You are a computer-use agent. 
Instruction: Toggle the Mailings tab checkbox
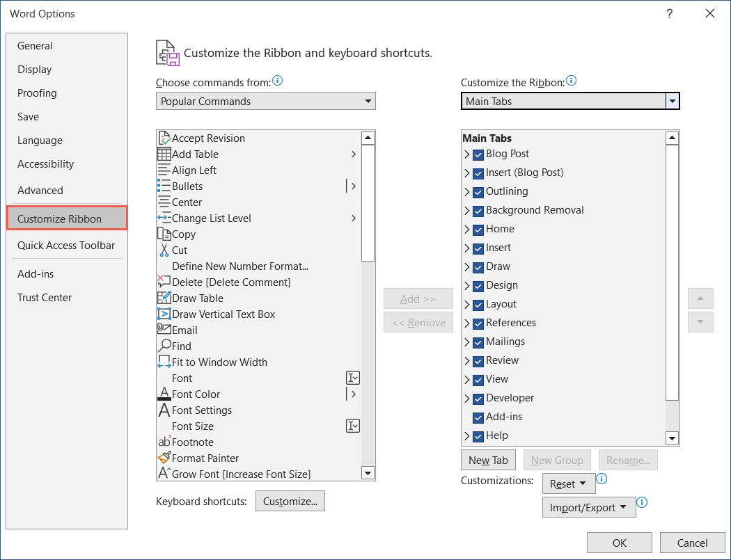pos(478,342)
